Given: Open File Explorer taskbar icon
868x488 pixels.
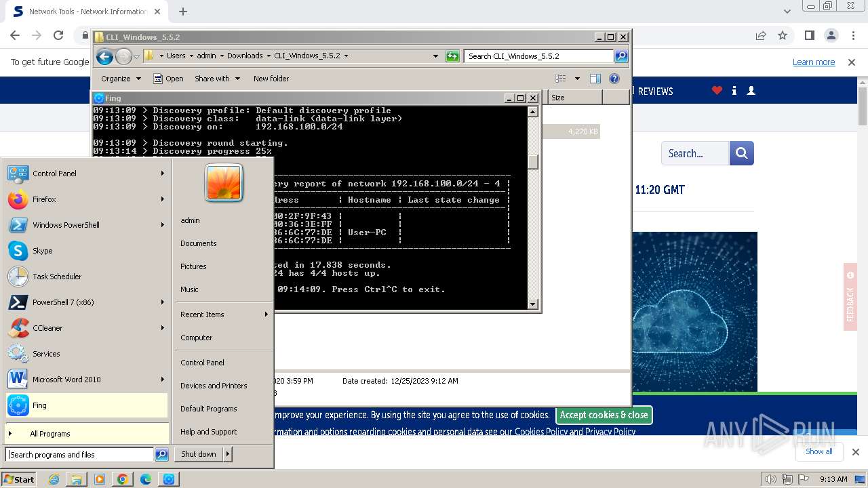Looking at the screenshot, I should [77, 479].
